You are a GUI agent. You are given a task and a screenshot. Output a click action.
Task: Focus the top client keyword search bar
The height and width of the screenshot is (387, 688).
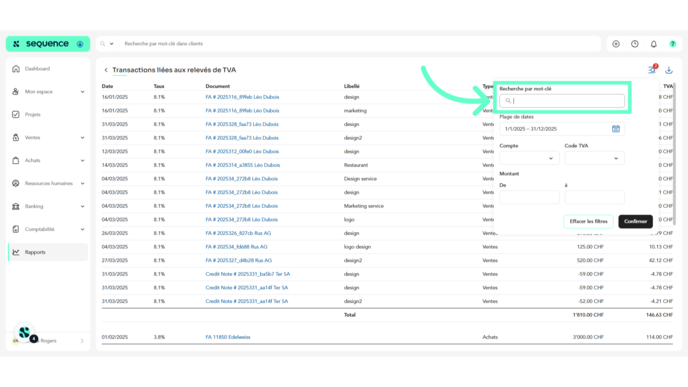[x=360, y=44]
